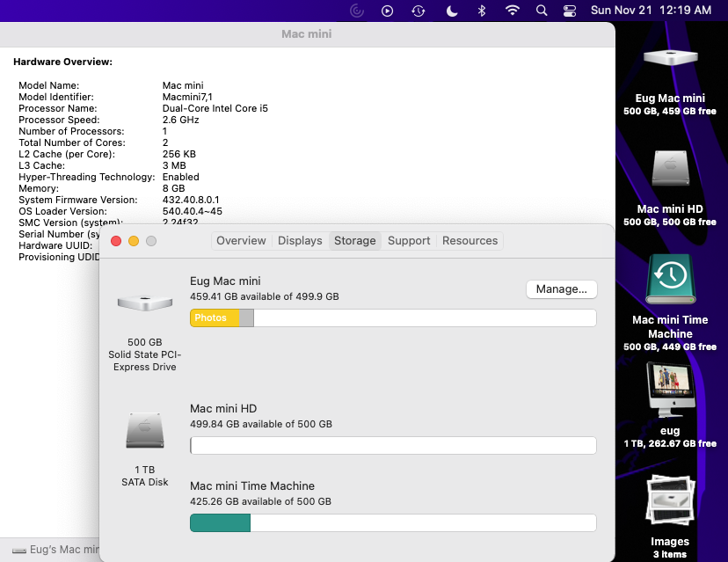Switch to the Overview tab
728x562 pixels.
pyautogui.click(x=241, y=241)
